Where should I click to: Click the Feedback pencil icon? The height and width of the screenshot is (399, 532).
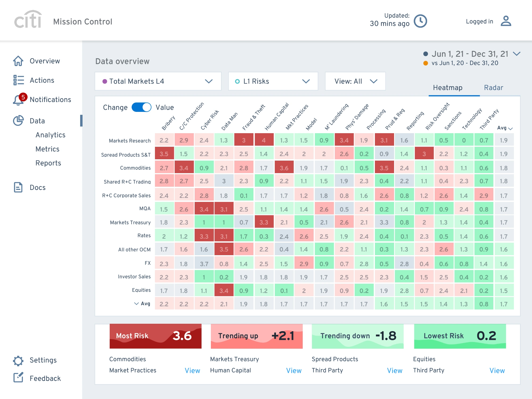pos(18,377)
